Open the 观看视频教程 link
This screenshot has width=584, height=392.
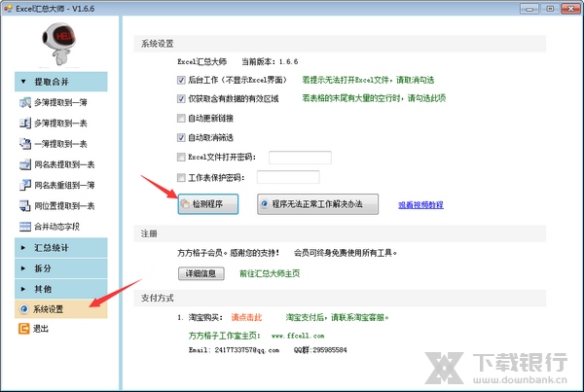tap(420, 205)
